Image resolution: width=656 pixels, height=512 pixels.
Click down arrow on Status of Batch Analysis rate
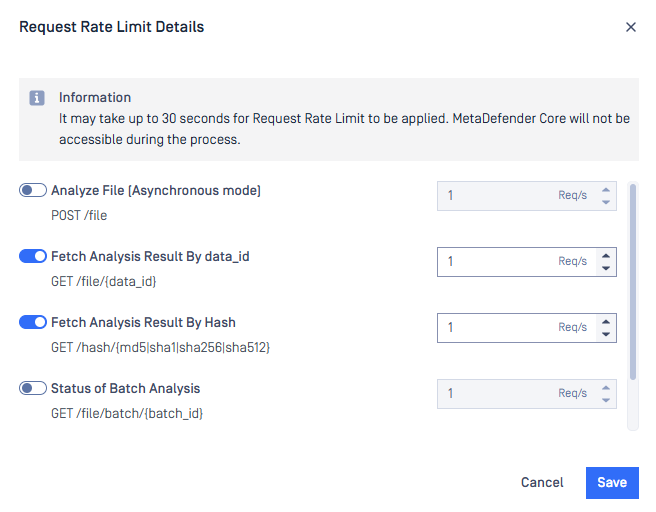(605, 400)
